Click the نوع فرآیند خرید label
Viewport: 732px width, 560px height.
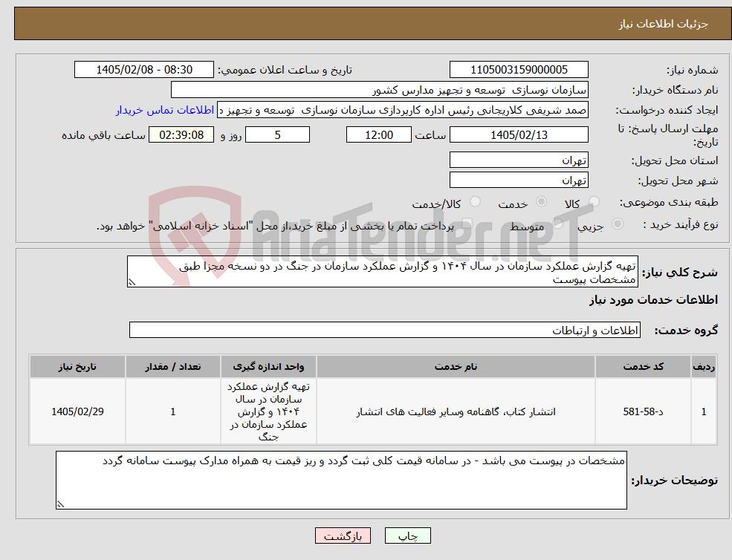pos(681,224)
